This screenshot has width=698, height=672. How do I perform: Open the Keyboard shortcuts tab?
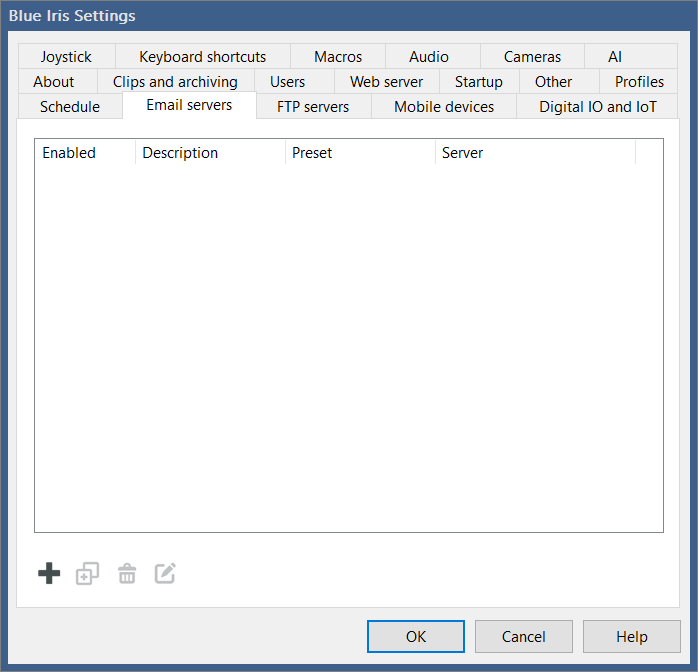click(203, 57)
